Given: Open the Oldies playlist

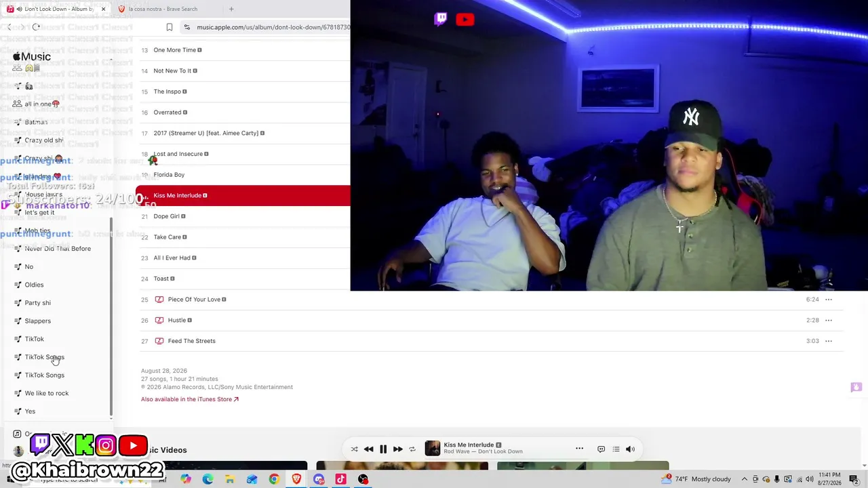Looking at the screenshot, I should (x=34, y=285).
